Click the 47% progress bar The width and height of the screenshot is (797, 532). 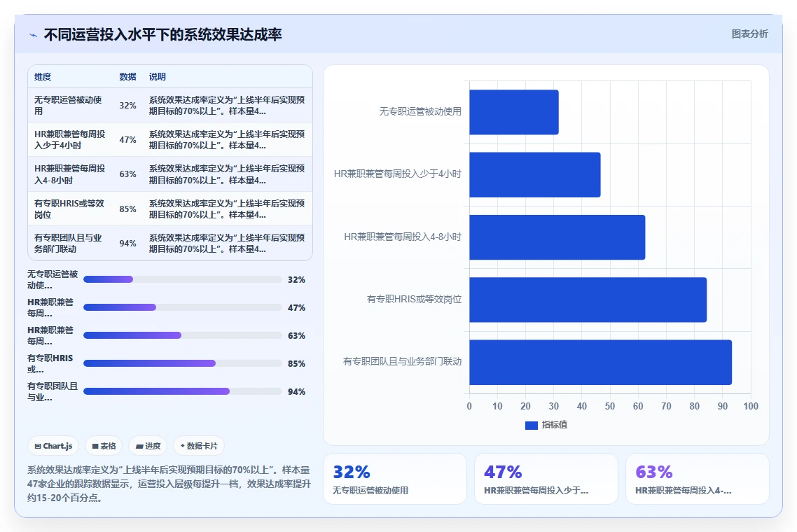point(183,307)
